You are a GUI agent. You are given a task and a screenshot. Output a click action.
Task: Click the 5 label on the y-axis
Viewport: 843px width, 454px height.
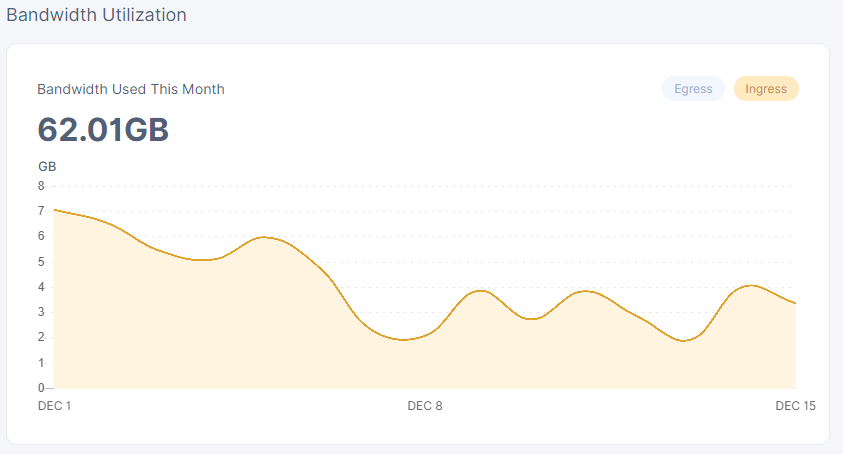coord(41,262)
